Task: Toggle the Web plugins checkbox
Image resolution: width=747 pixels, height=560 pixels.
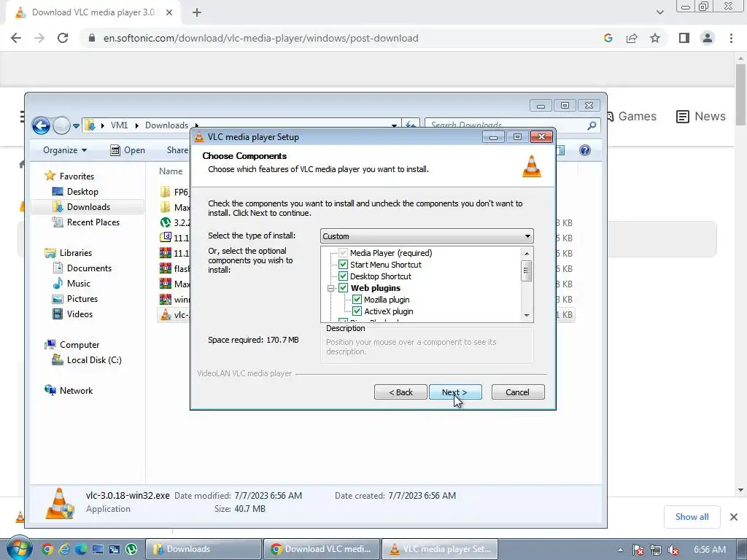Action: click(x=343, y=287)
